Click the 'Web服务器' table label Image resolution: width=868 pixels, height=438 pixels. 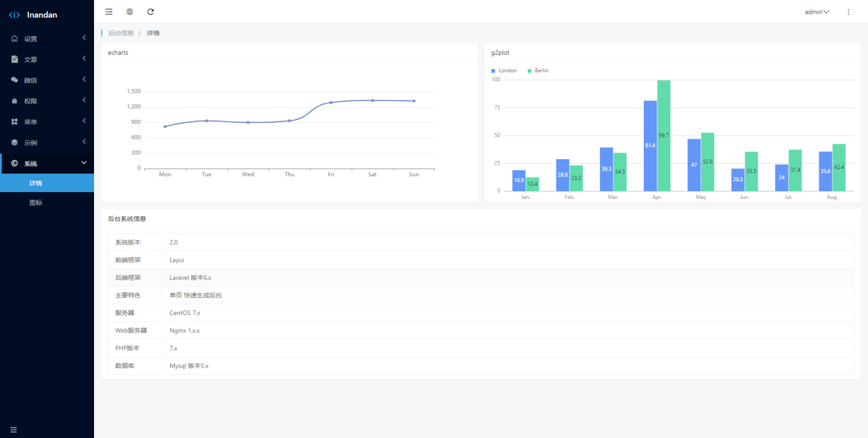tap(131, 331)
